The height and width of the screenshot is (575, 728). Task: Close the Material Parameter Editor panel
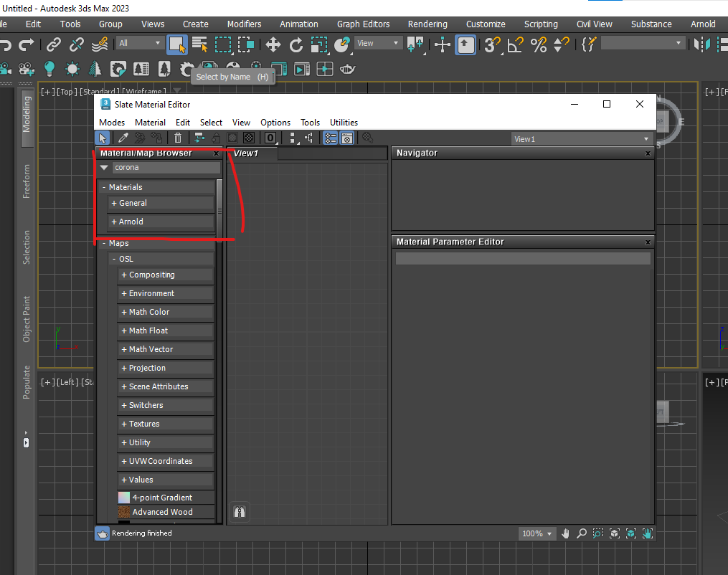point(648,242)
